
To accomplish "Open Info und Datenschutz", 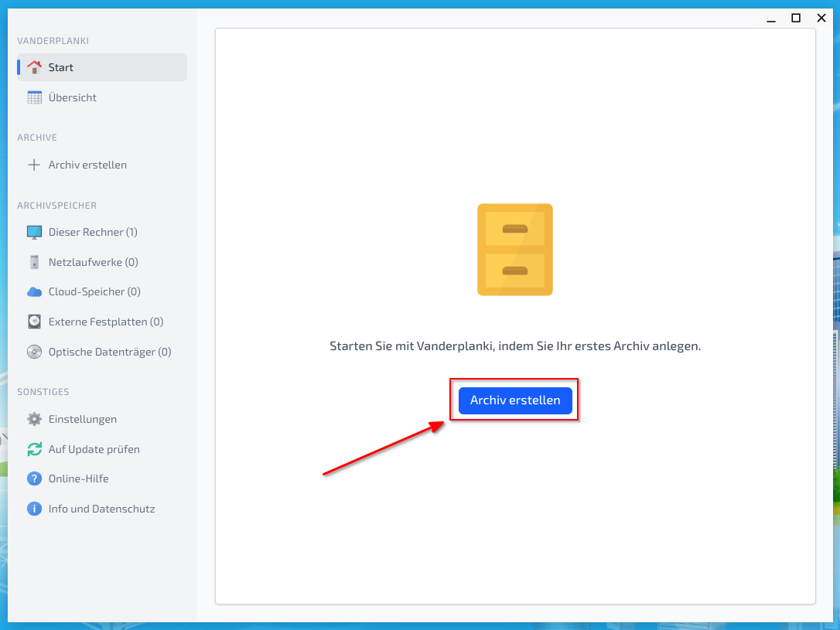I will [102, 509].
